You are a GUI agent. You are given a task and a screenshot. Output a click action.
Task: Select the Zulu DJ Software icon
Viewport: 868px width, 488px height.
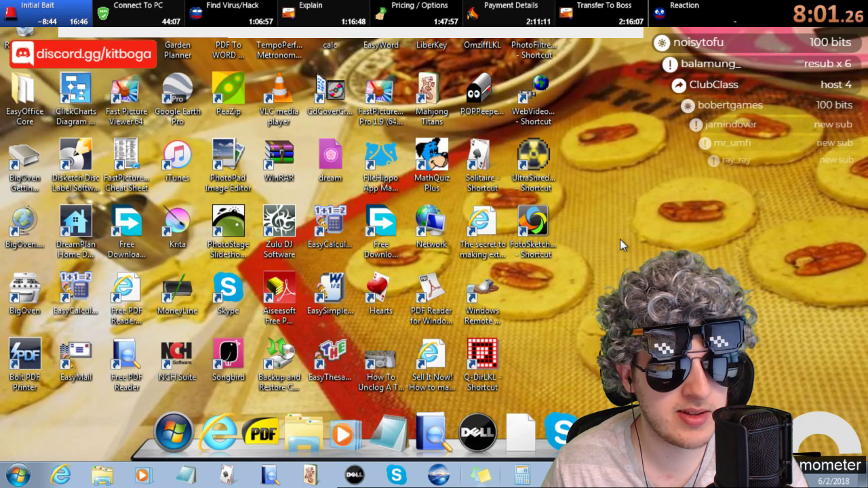click(279, 222)
